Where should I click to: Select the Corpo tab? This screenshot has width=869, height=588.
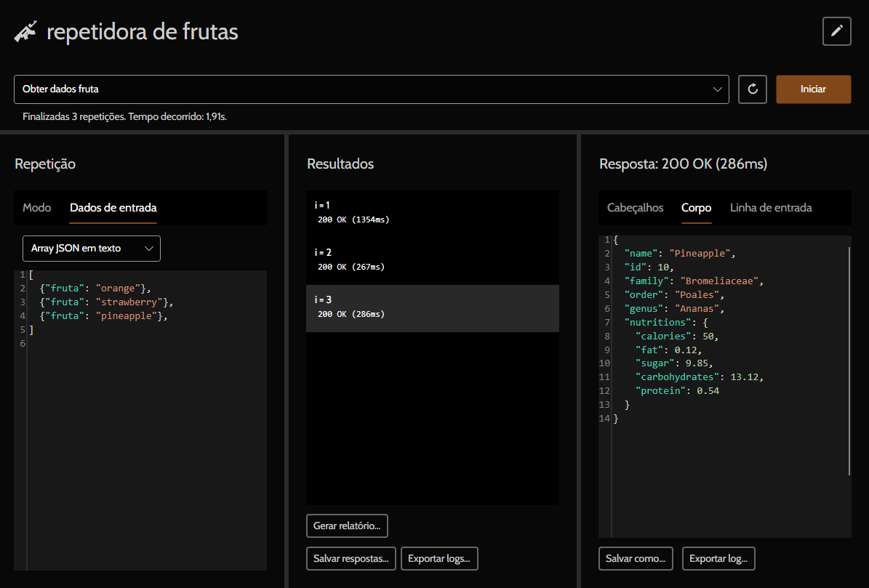696,208
